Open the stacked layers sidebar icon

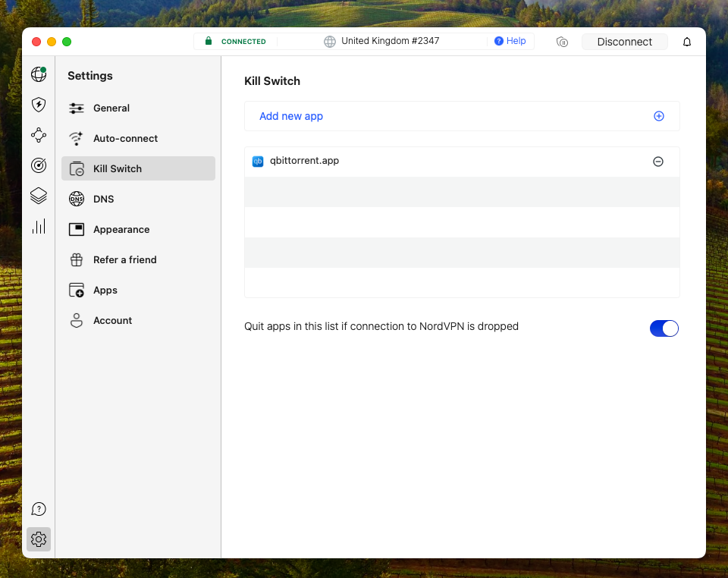point(39,196)
